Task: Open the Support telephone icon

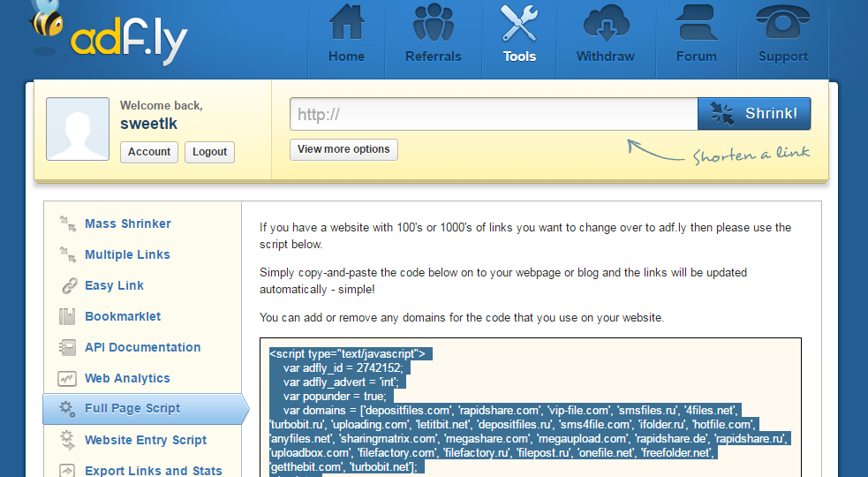Action: [x=782, y=22]
